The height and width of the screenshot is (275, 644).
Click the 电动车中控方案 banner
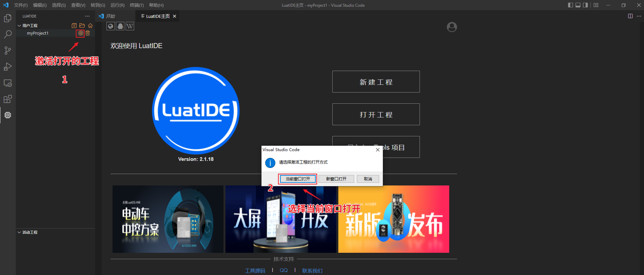[x=168, y=219]
